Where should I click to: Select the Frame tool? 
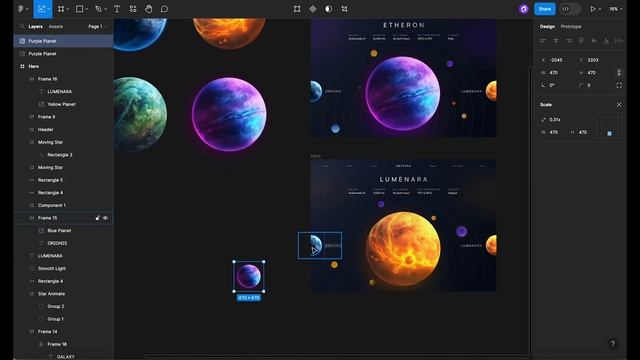pos(61,9)
